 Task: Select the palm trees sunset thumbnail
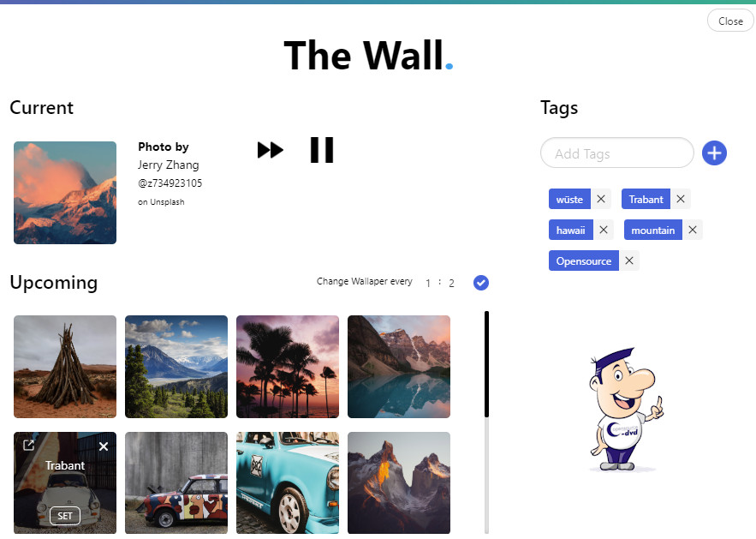coord(288,367)
